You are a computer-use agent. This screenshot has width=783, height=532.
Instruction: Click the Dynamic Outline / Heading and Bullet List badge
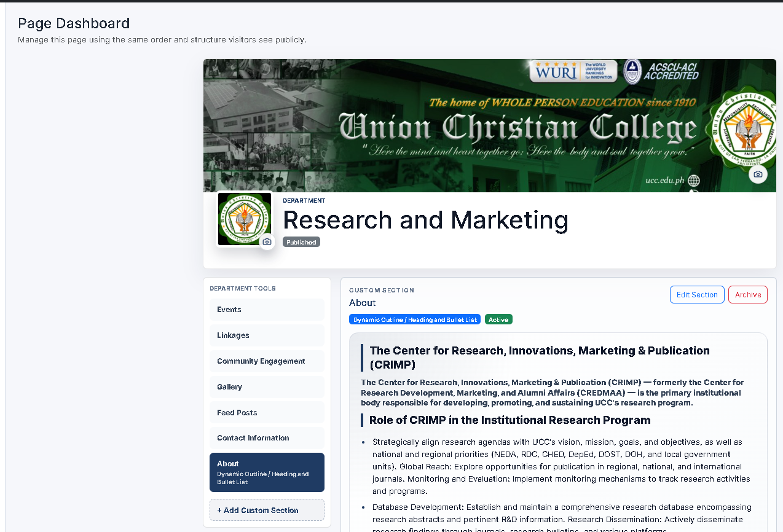pyautogui.click(x=415, y=319)
